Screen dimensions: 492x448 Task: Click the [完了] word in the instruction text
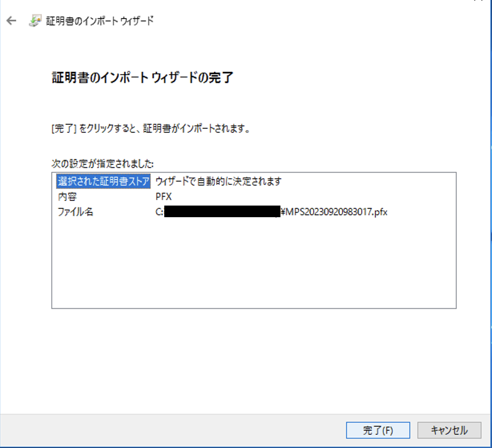pyautogui.click(x=64, y=129)
